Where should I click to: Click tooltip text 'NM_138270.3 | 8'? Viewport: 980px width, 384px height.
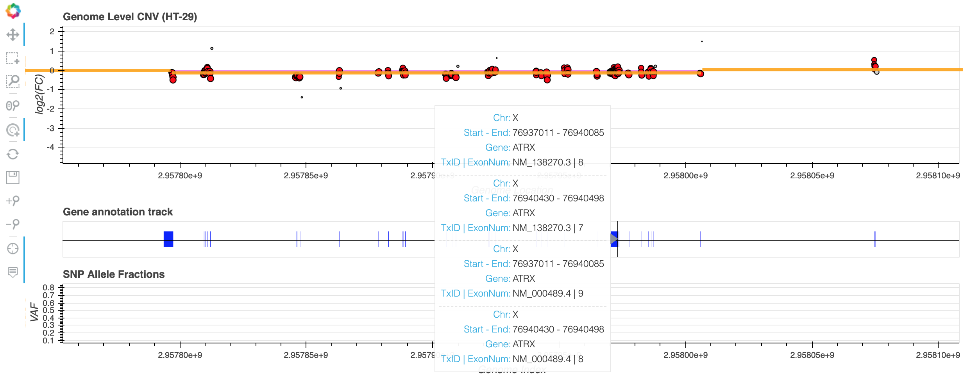point(548,162)
